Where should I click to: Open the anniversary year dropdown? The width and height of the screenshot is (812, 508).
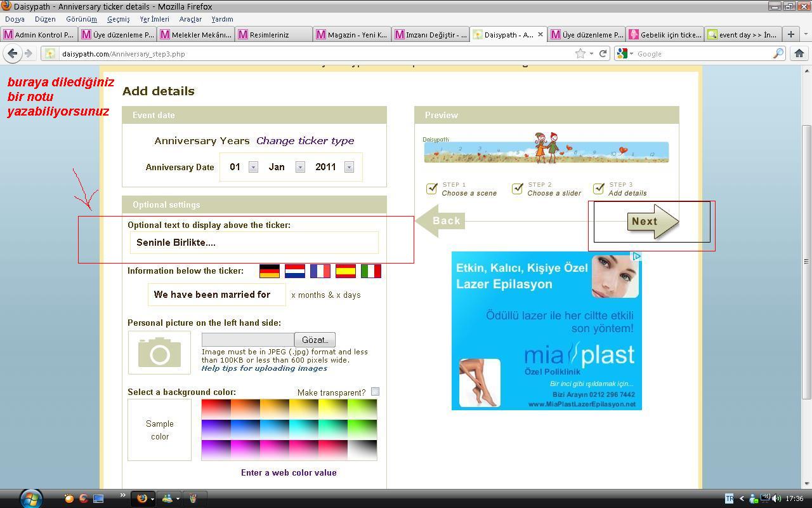[349, 167]
